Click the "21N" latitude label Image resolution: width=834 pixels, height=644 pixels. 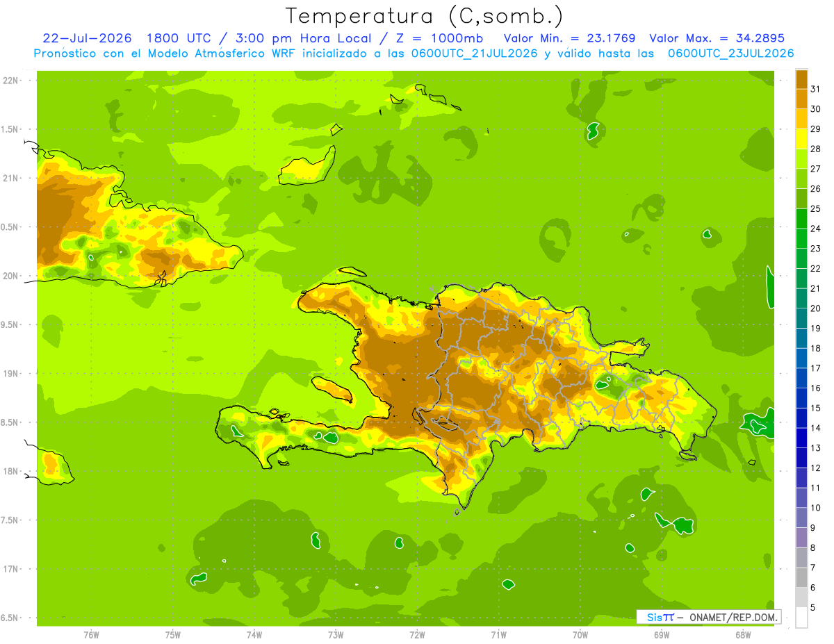point(10,179)
